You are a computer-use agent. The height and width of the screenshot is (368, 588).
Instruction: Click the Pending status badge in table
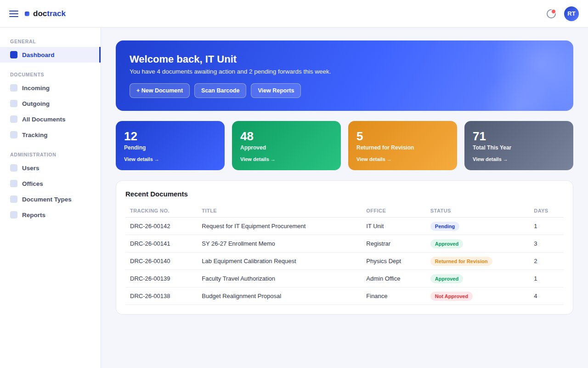(445, 226)
